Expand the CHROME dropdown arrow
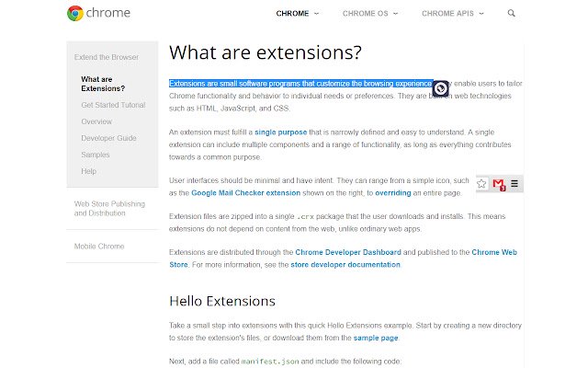The width and height of the screenshot is (588, 368). coord(316,14)
